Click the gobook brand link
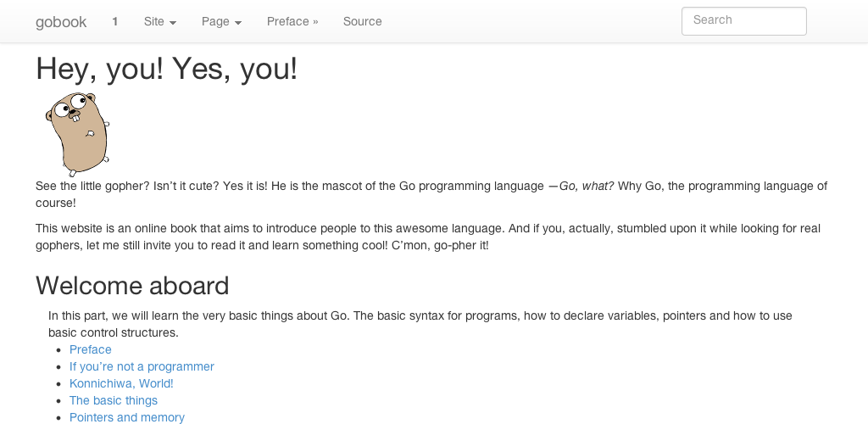Image resolution: width=868 pixels, height=424 pixels. (x=61, y=22)
